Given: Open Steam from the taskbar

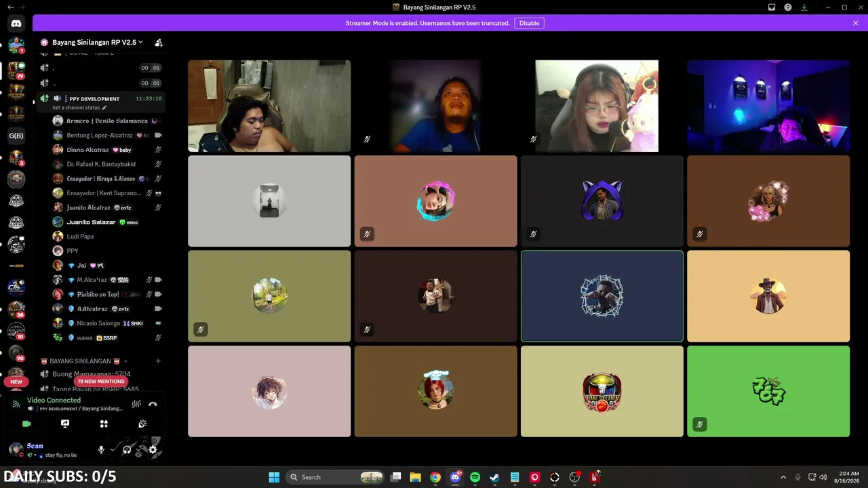Looking at the screenshot, I should 495,477.
